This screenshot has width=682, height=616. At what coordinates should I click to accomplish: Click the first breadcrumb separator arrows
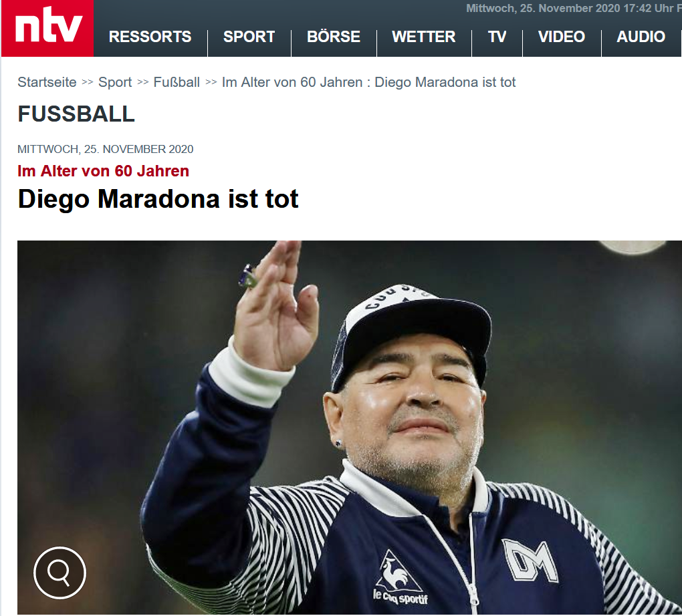pos(88,82)
